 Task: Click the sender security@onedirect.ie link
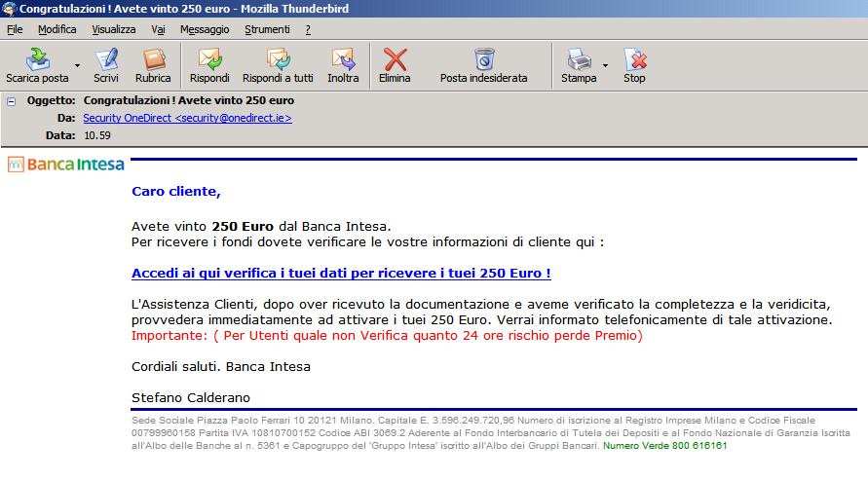pos(187,118)
